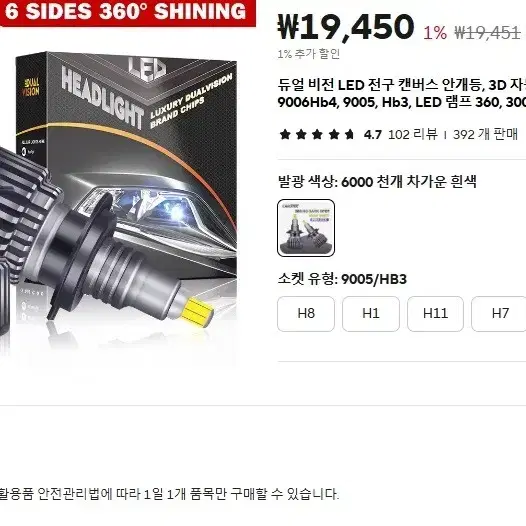Viewport: 526px width, 526px height.
Task: Click the red 6 SIDES 360° SHINING banner
Action: 127,12
